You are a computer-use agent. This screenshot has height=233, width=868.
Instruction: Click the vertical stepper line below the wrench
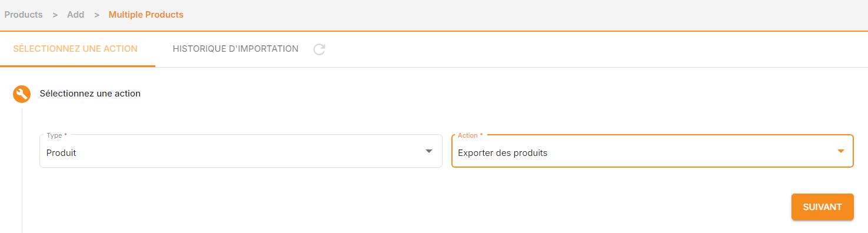click(22, 171)
